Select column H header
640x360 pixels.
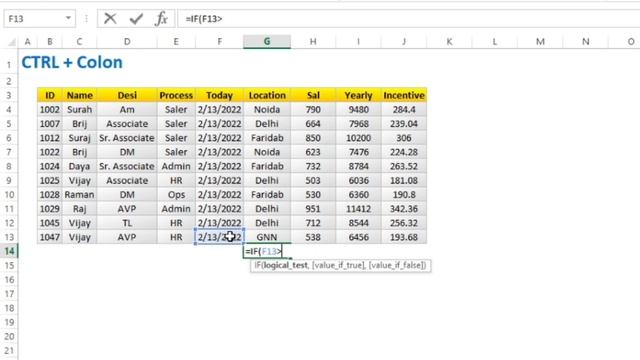[313, 42]
